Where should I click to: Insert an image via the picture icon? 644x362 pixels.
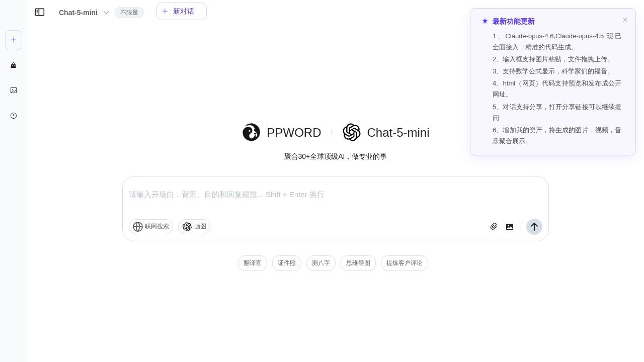[510, 227]
